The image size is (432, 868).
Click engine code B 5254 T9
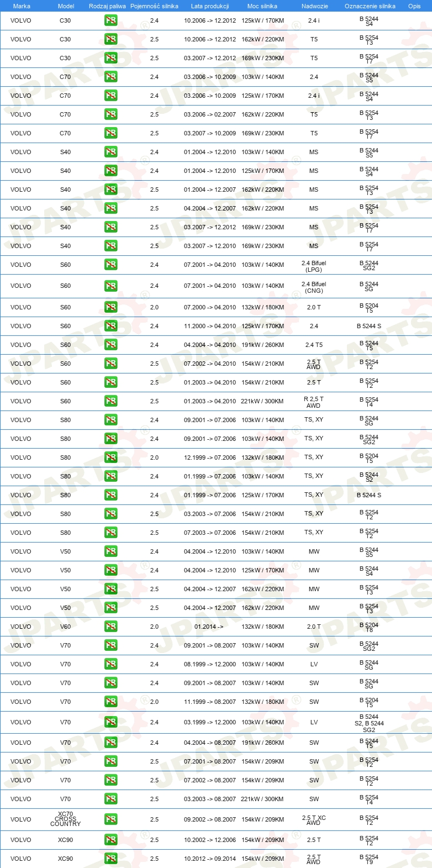tap(369, 859)
